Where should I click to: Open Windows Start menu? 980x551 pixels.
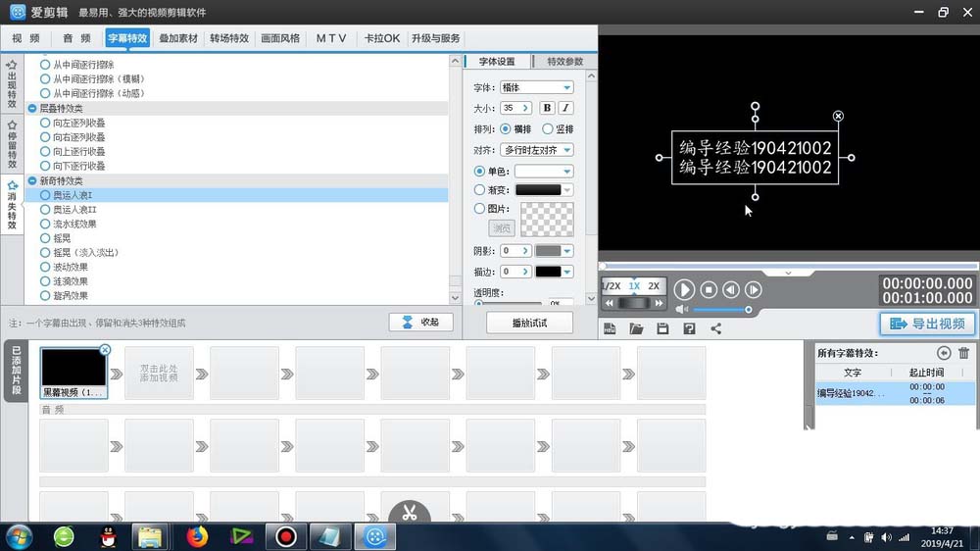point(20,536)
